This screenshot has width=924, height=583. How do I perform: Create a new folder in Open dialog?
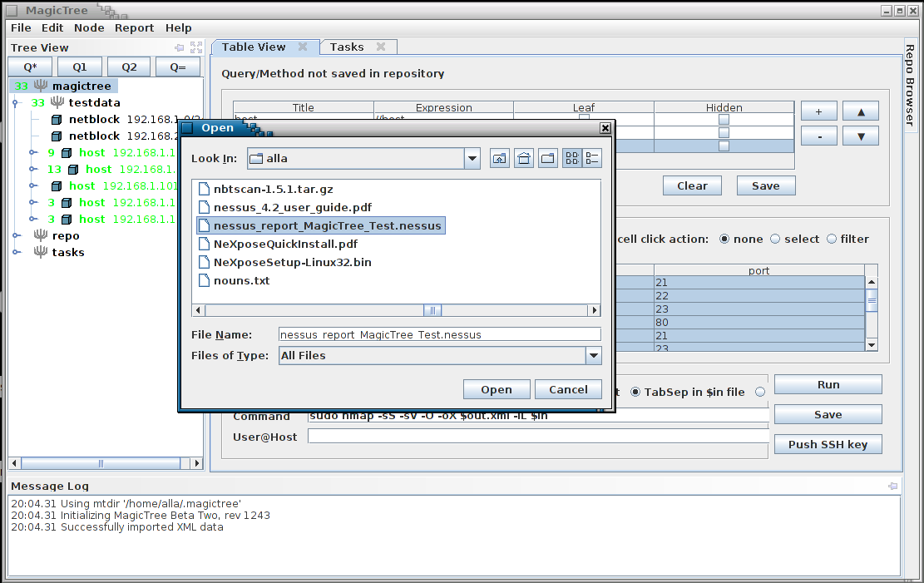pyautogui.click(x=548, y=158)
